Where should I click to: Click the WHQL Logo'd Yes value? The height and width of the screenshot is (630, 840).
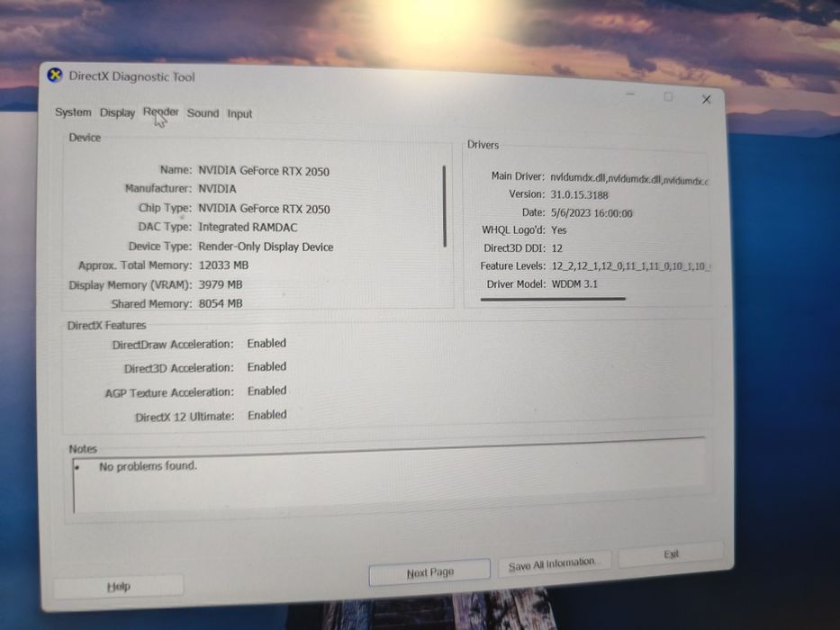tap(558, 229)
